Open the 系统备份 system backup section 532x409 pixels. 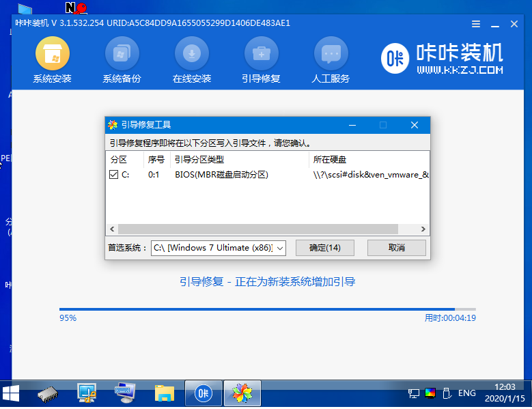[122, 61]
